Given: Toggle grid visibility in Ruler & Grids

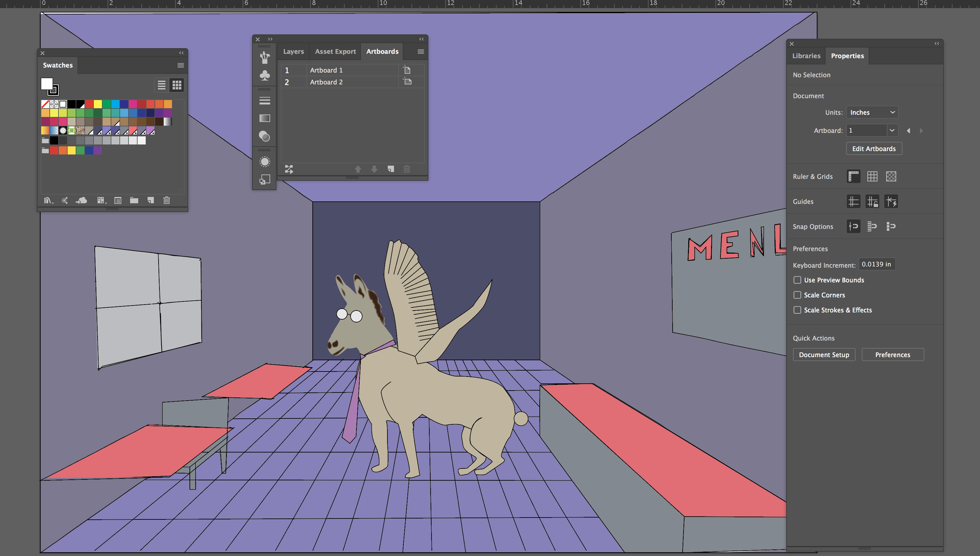Looking at the screenshot, I should point(872,176).
